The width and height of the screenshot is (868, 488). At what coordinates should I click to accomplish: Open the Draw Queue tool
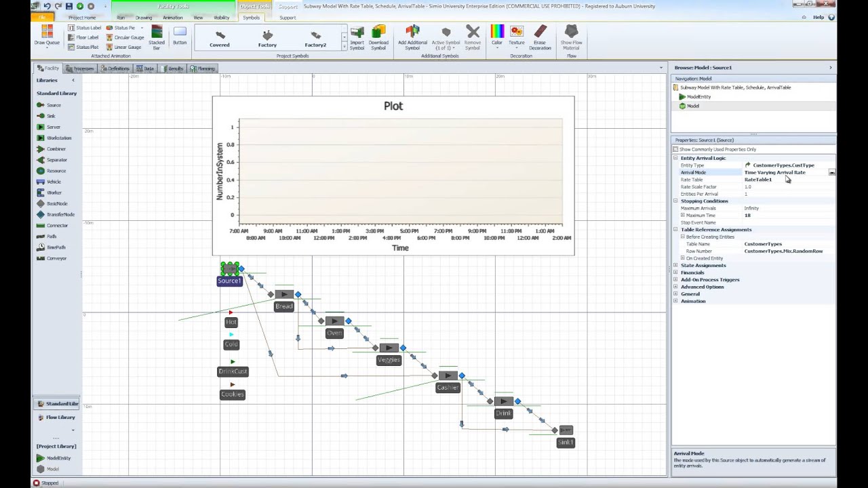pyautogui.click(x=47, y=36)
